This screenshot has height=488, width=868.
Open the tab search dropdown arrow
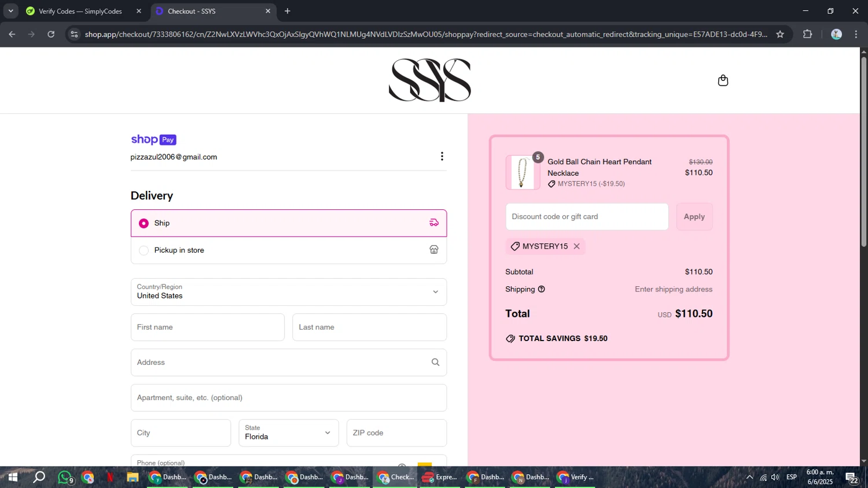click(x=10, y=11)
